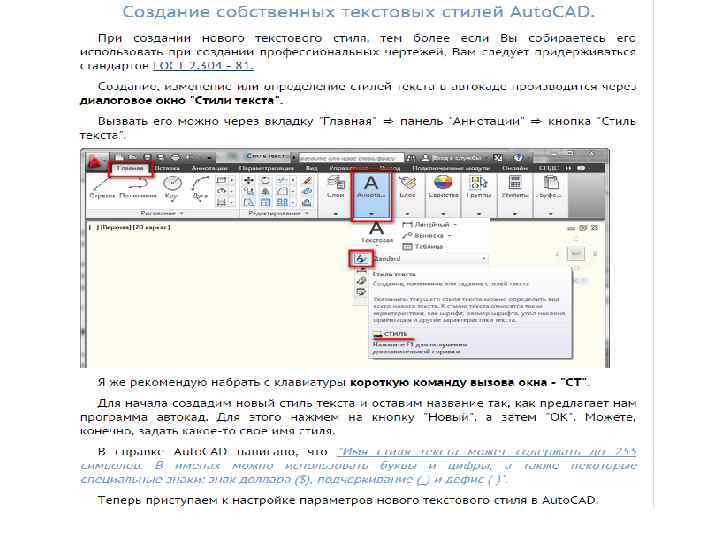The width and height of the screenshot is (720, 540).
Task: Expand the Редактирование panel title arrow
Action: coord(307,214)
